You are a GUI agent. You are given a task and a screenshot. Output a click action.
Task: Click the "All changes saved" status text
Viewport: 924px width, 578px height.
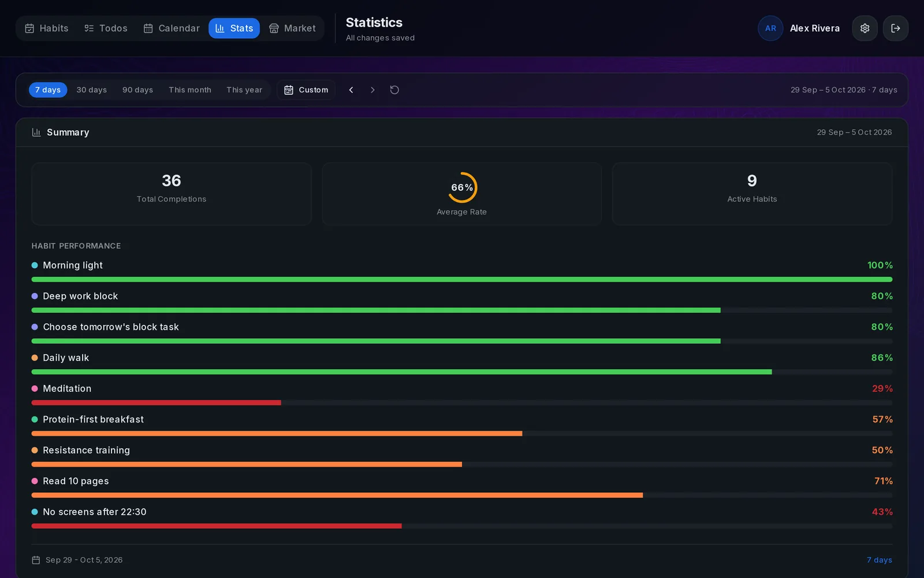pyautogui.click(x=380, y=38)
